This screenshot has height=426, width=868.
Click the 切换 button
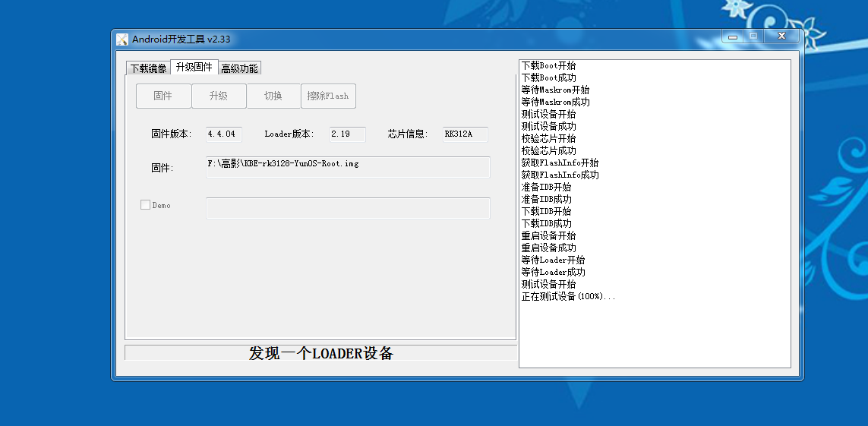click(x=273, y=96)
